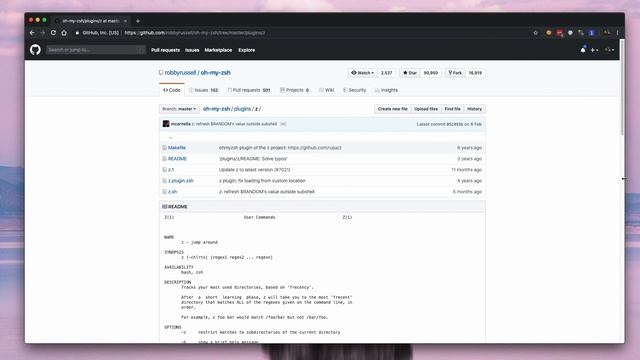
Task: Focus the GitHub search field
Action: click(x=96, y=50)
